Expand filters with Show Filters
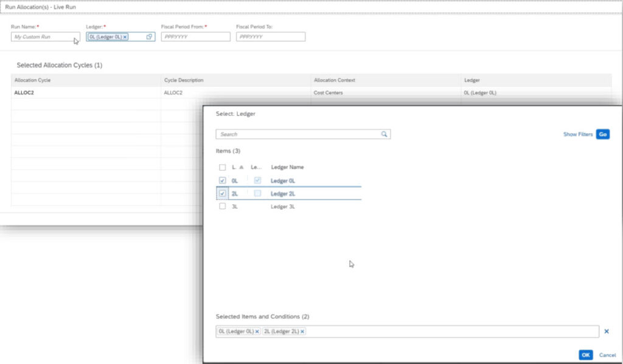The image size is (623, 364). 577,134
